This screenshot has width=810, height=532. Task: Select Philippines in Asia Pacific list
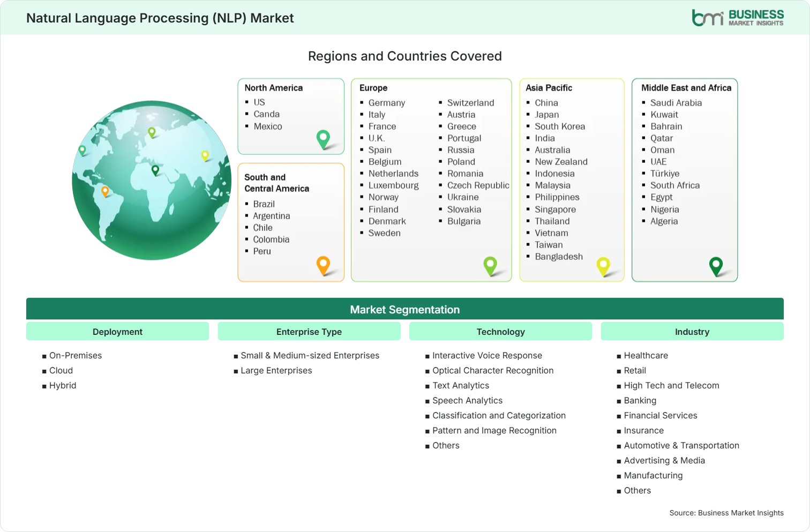pyautogui.click(x=557, y=197)
